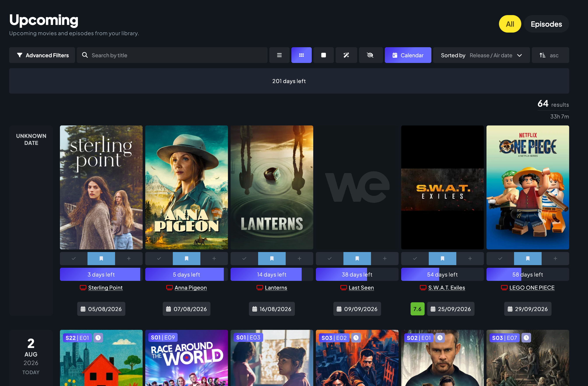The height and width of the screenshot is (386, 588).
Task: Mark Last Seen as watched
Action: (x=330, y=258)
